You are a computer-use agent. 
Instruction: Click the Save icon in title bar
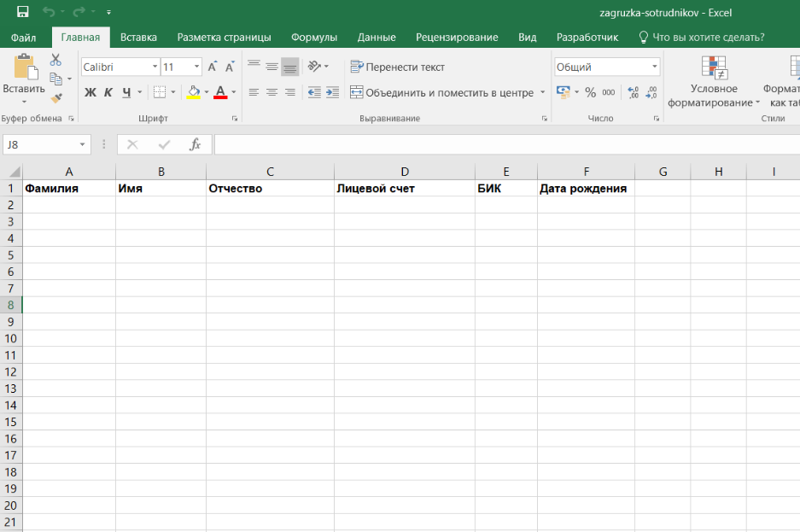tap(23, 12)
